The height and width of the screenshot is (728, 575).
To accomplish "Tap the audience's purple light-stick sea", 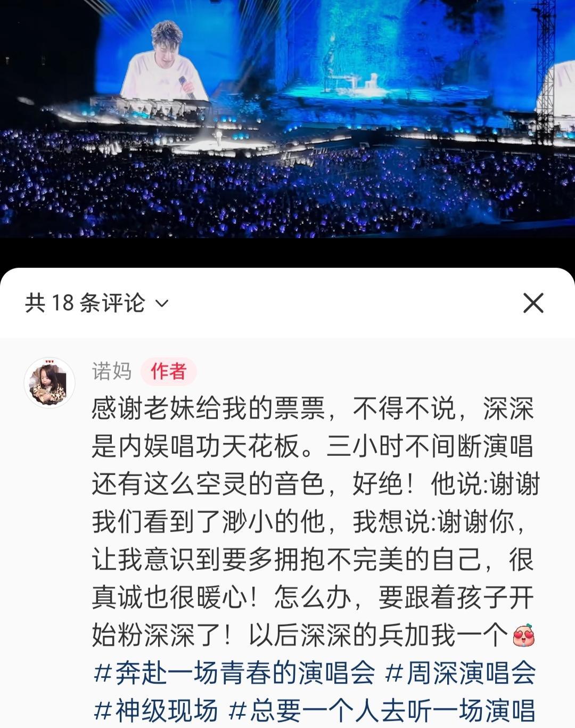I will [x=287, y=186].
